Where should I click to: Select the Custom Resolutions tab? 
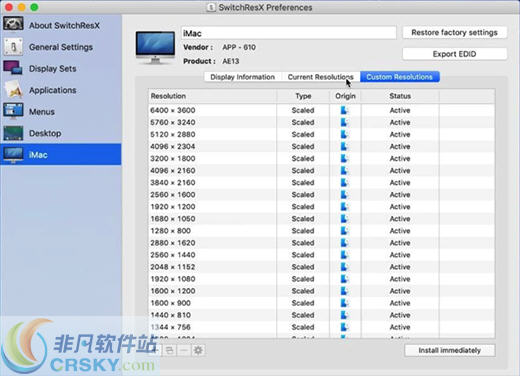pyautogui.click(x=400, y=77)
